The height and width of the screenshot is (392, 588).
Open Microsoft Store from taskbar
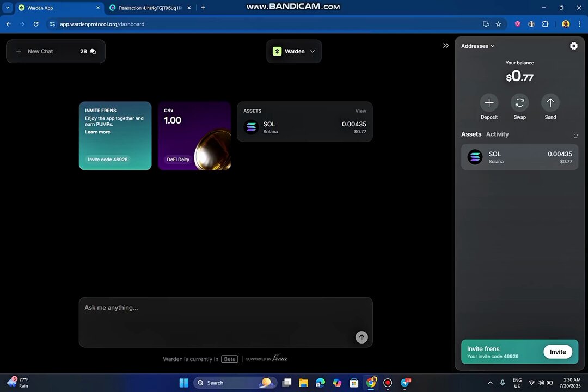click(354, 383)
